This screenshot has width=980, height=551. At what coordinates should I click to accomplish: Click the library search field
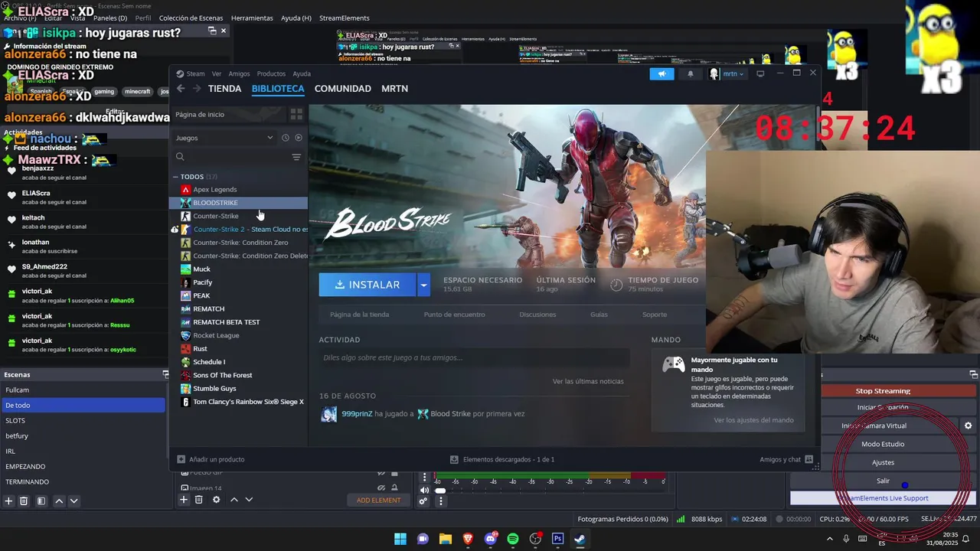230,157
